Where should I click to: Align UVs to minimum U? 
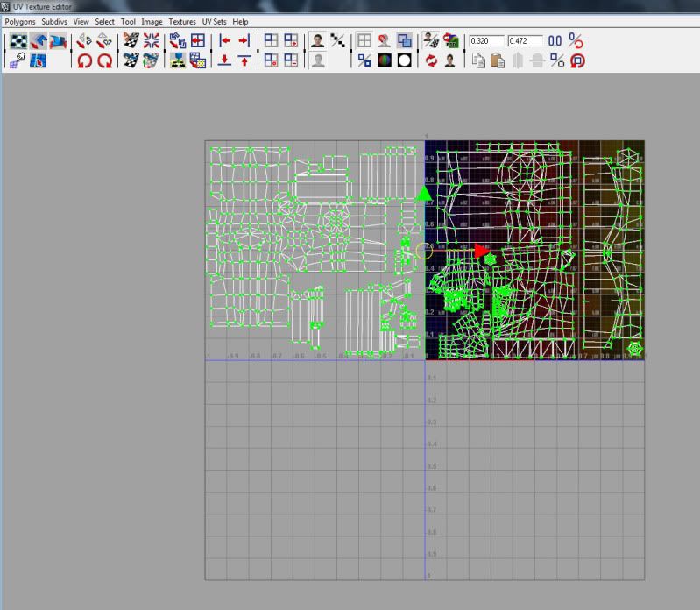(224, 41)
